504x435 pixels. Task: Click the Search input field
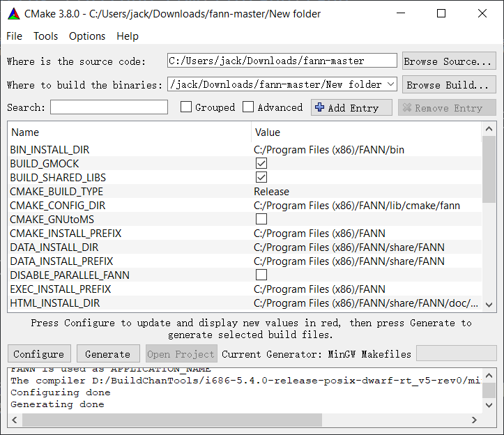coord(109,107)
